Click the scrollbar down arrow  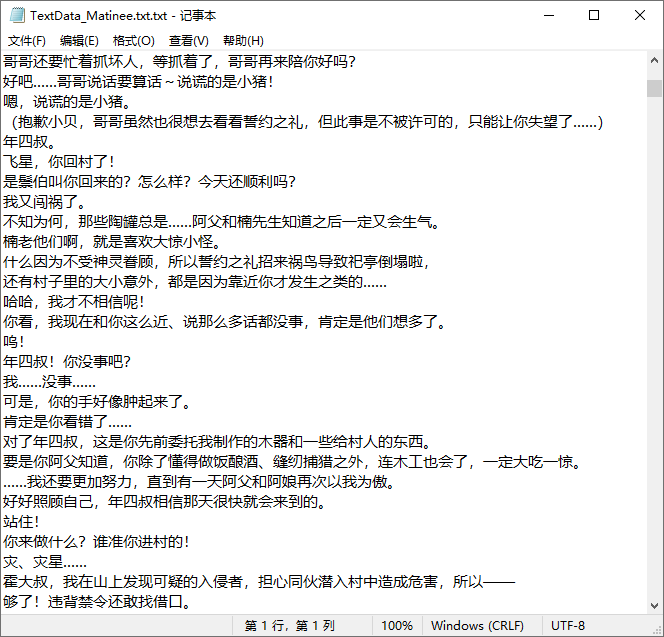click(x=654, y=603)
